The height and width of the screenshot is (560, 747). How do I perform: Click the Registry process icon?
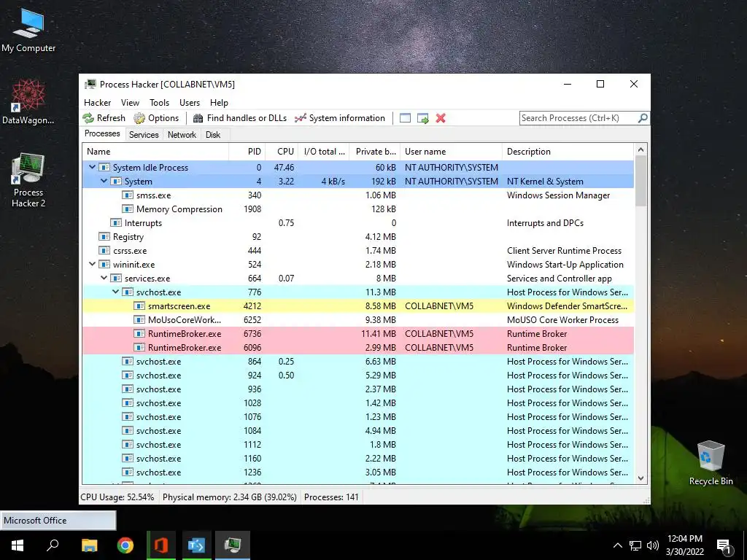click(x=104, y=237)
